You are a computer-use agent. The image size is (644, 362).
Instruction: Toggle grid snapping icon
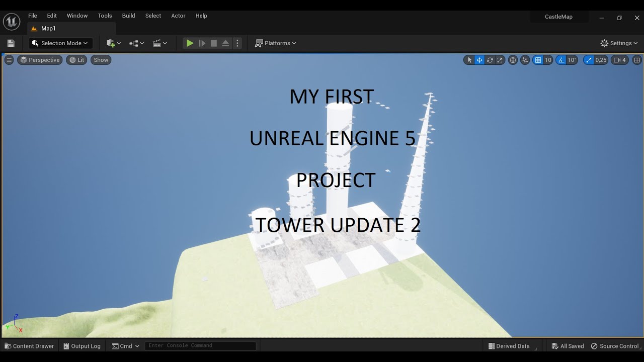point(538,60)
